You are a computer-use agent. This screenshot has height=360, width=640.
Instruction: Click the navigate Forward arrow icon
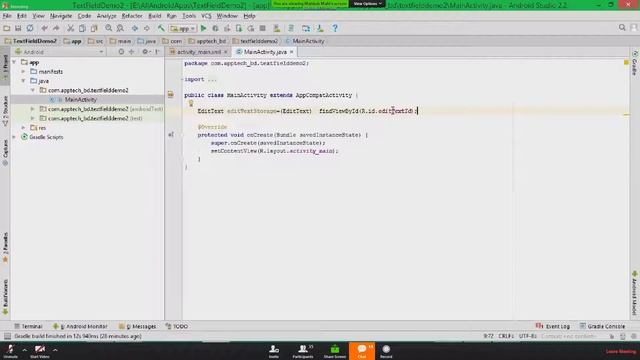(x=147, y=28)
